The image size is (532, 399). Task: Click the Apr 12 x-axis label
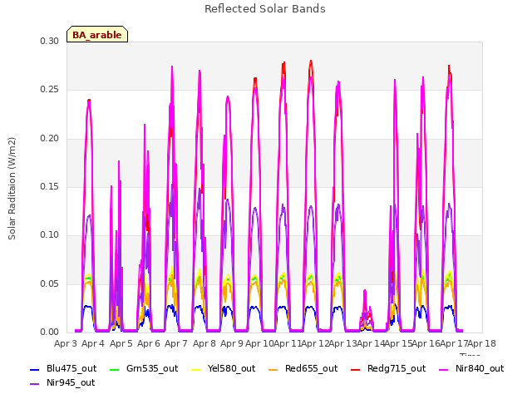pyautogui.click(x=315, y=344)
